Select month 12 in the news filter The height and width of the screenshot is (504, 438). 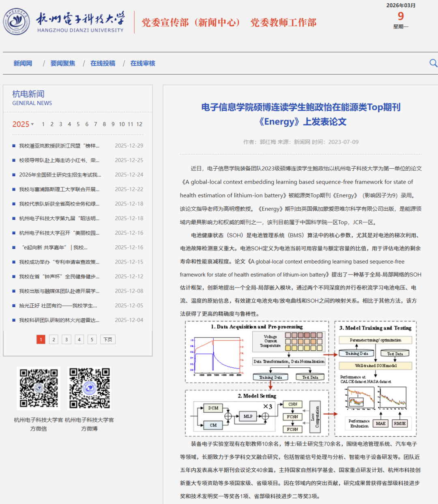(x=139, y=124)
